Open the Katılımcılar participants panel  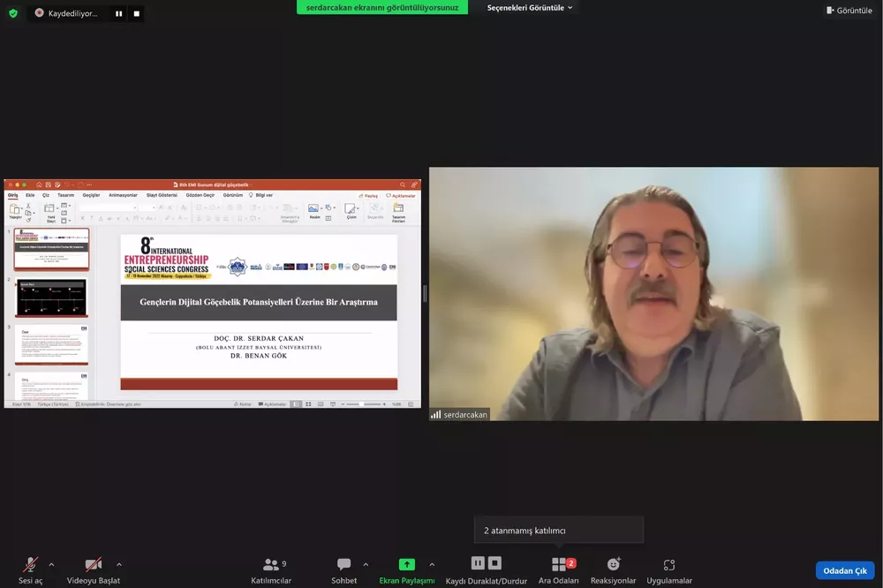pos(271,565)
